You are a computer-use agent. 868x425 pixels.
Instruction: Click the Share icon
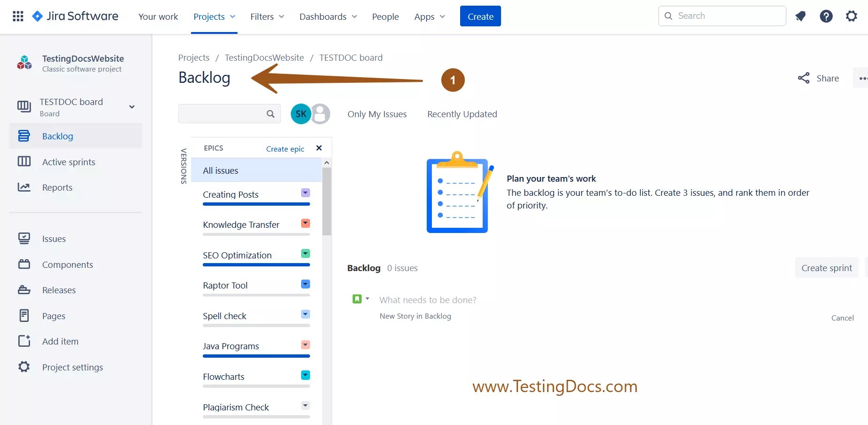tap(804, 78)
